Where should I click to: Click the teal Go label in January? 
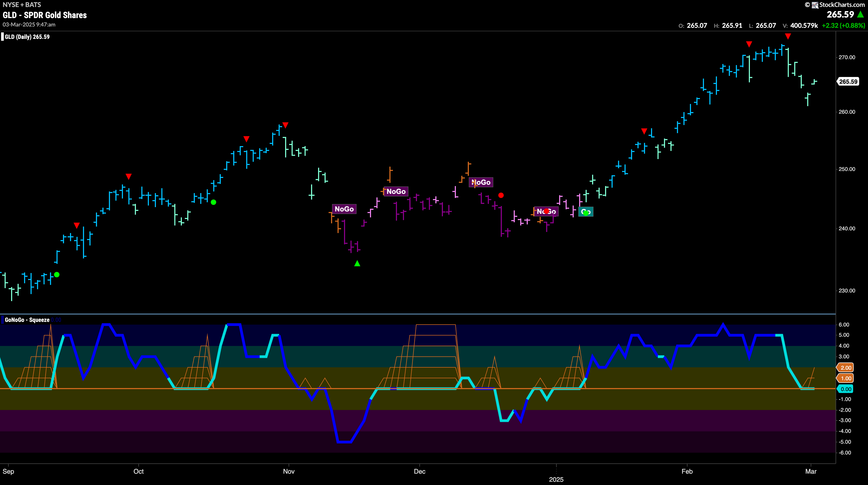[586, 211]
